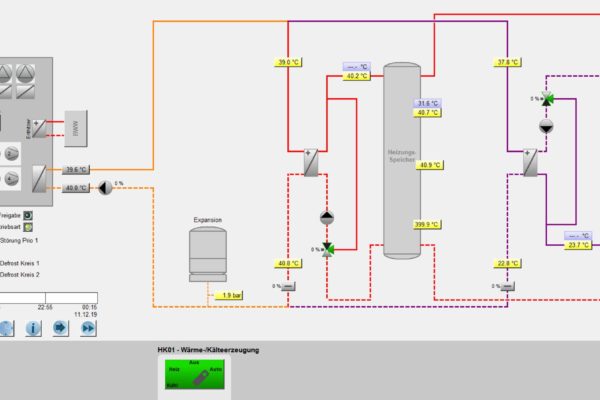
Task: Click the heat exchanger feeding the 39.6 °C line
Action: point(39,179)
